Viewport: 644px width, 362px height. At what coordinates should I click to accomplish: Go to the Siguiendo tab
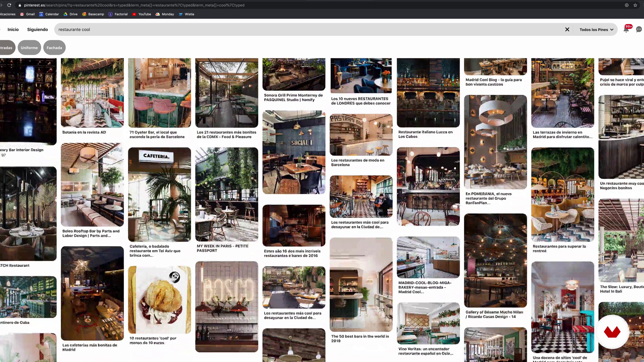tap(38, 29)
